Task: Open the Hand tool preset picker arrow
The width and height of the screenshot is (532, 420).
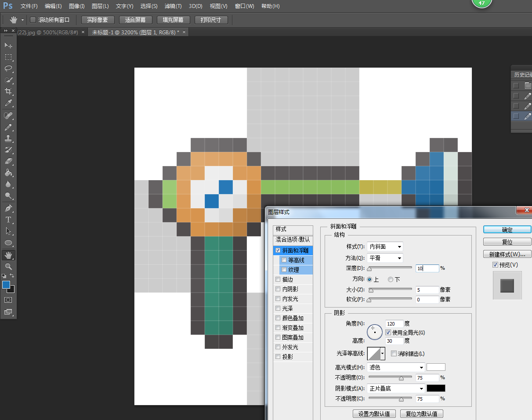Action: (22, 20)
